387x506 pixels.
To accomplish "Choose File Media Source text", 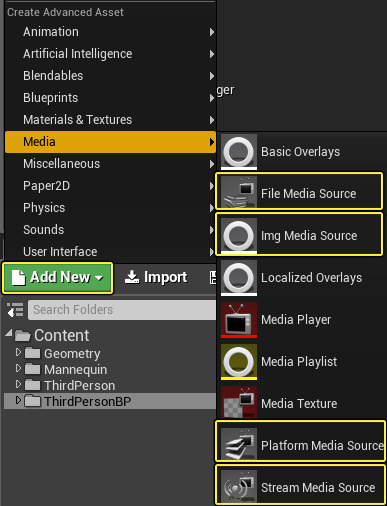I will pos(308,194).
